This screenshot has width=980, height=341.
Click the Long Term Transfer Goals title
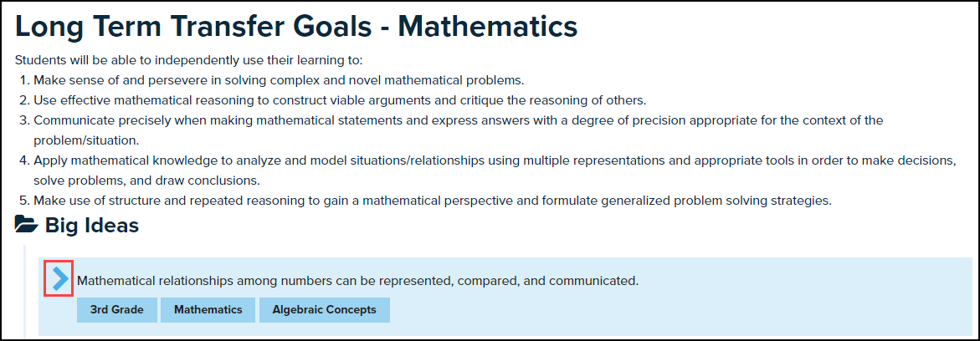point(296,26)
